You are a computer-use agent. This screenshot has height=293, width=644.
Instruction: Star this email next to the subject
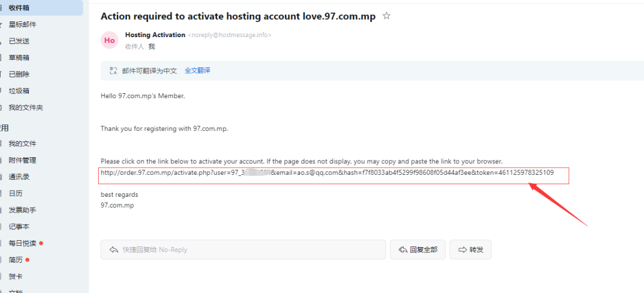pos(387,16)
